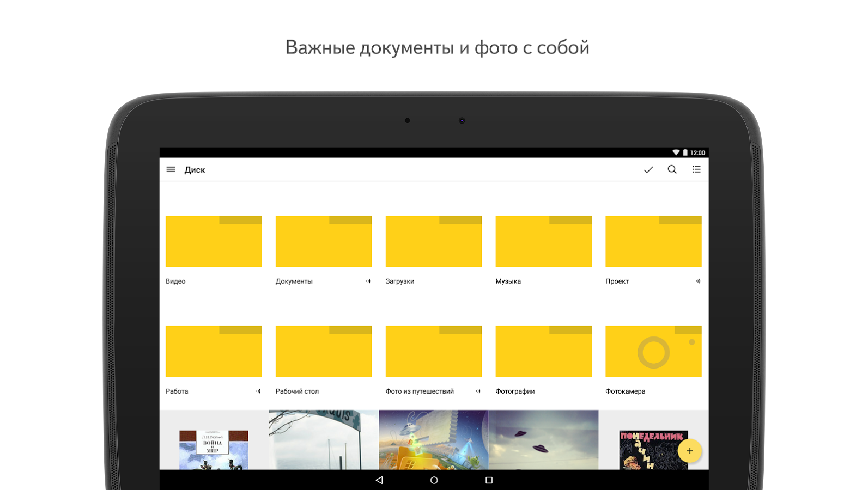Open the hamburger navigation menu
Viewport: 868px width, 490px height.
coord(171,169)
